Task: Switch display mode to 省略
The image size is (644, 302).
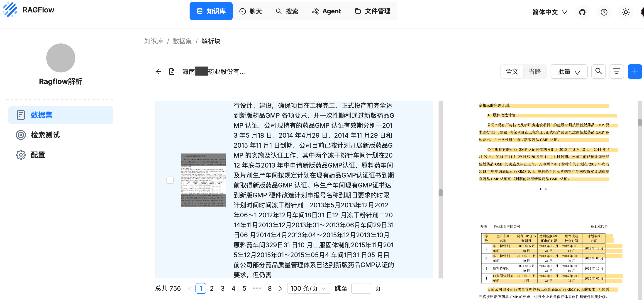Action: pos(535,71)
